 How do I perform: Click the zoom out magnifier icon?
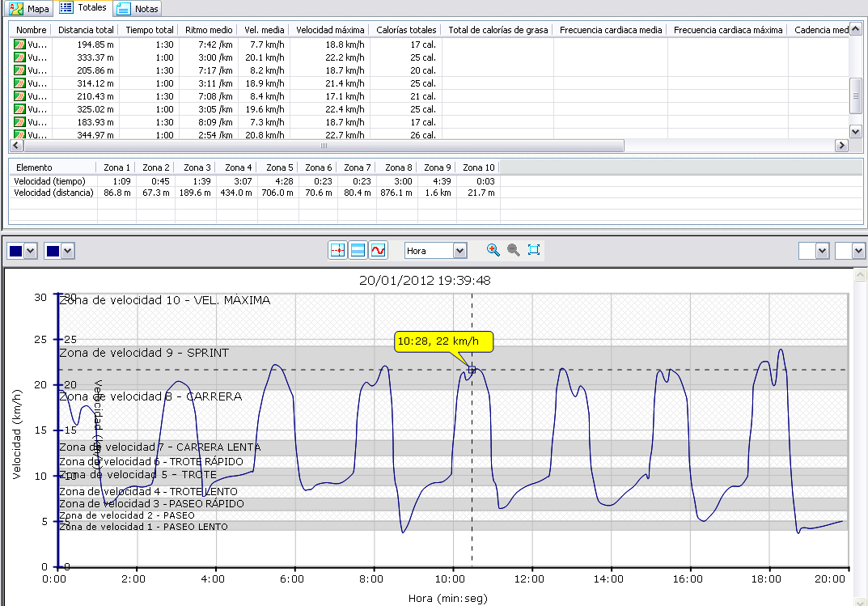[x=513, y=250]
